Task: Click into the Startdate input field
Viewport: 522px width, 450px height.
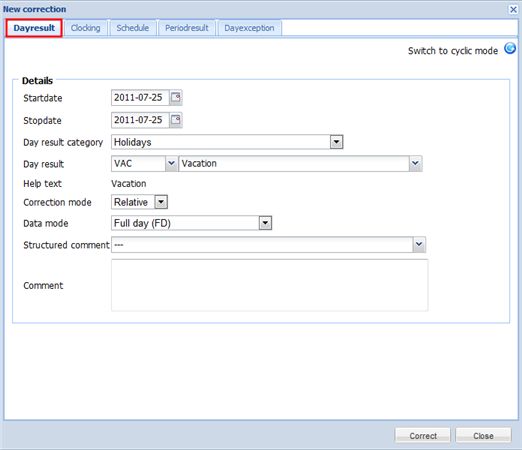Action: pyautogui.click(x=140, y=98)
